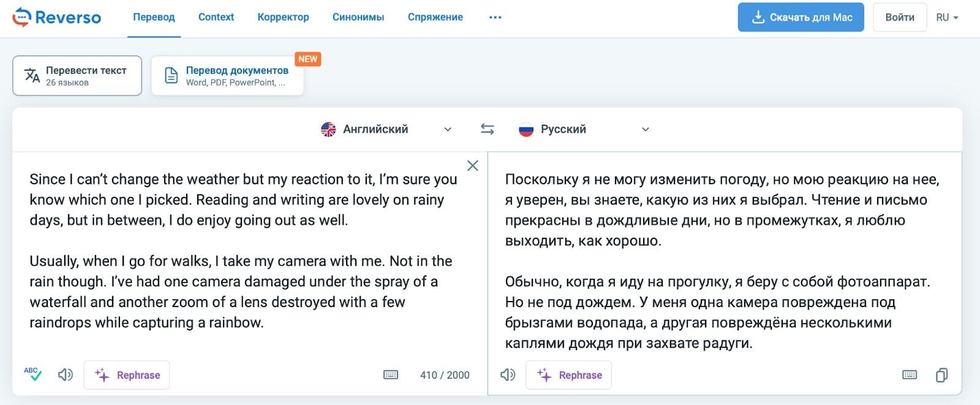Click the Reverso logo
980x405 pixels.
coord(57,17)
